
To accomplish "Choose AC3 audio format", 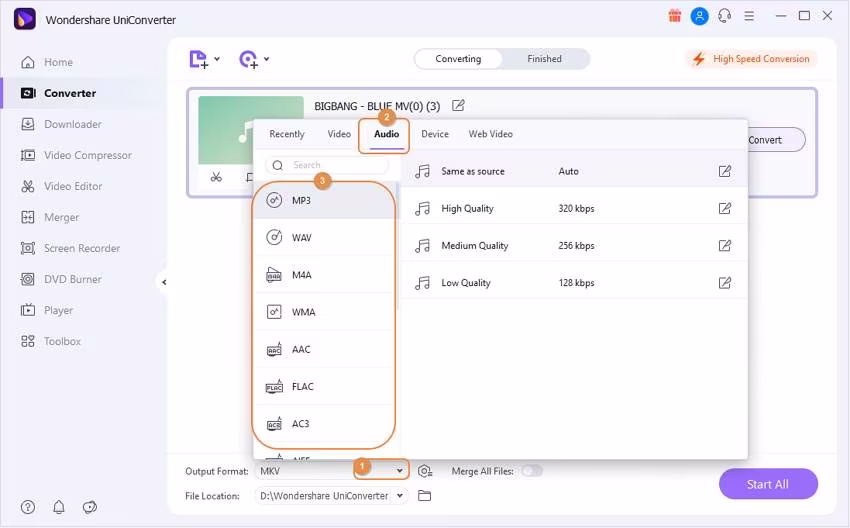I will click(324, 424).
